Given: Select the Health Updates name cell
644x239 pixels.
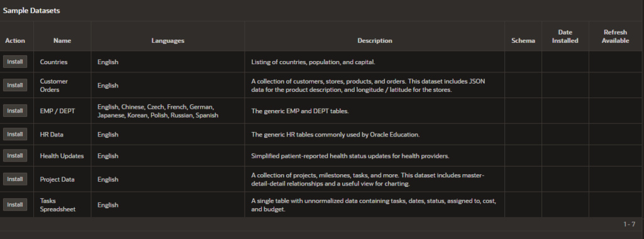Looking at the screenshot, I should pos(62,156).
